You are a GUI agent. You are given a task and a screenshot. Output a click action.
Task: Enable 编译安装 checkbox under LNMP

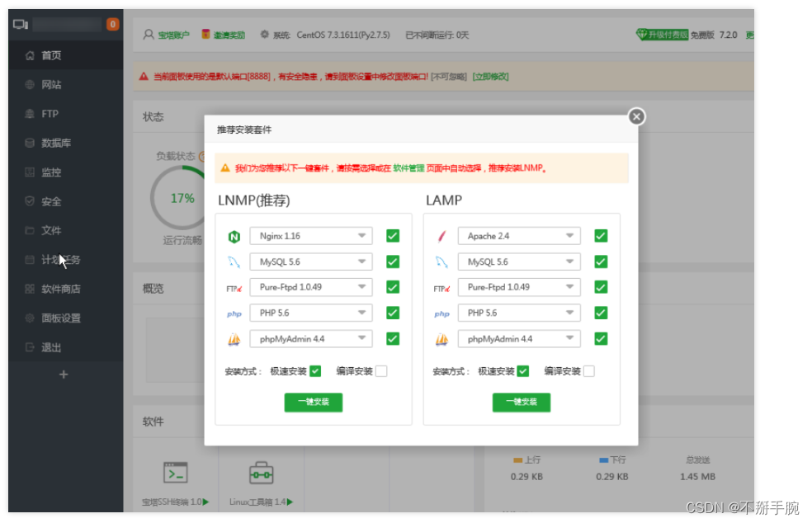381,371
